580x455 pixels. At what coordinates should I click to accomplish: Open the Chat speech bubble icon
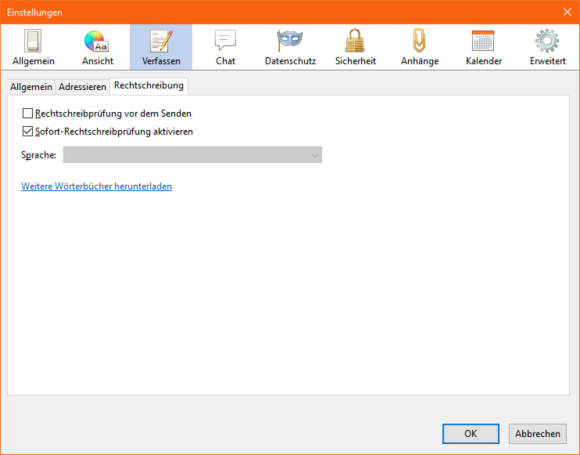click(x=225, y=41)
